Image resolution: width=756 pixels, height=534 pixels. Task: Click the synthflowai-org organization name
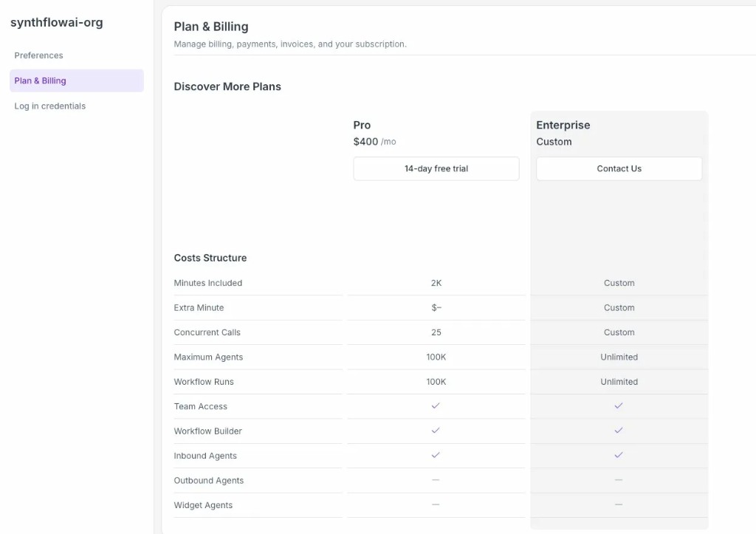57,23
